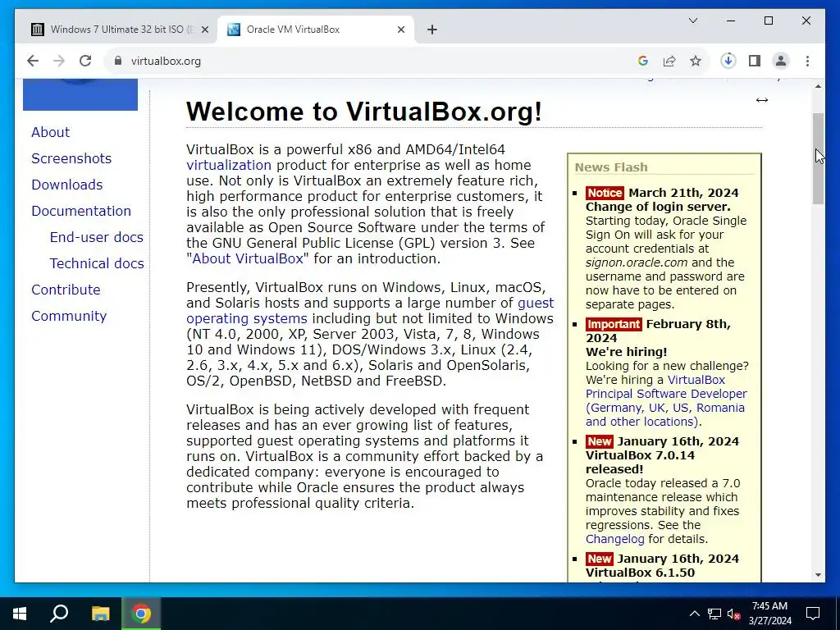Close the Windows 7 Ultimate ISO tab
The height and width of the screenshot is (630, 840).
(x=204, y=30)
